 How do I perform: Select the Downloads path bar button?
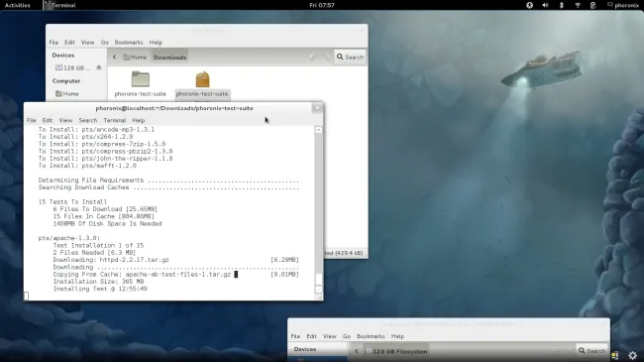170,58
